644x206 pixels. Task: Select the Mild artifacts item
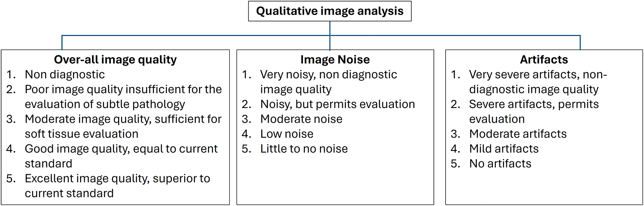click(x=504, y=149)
